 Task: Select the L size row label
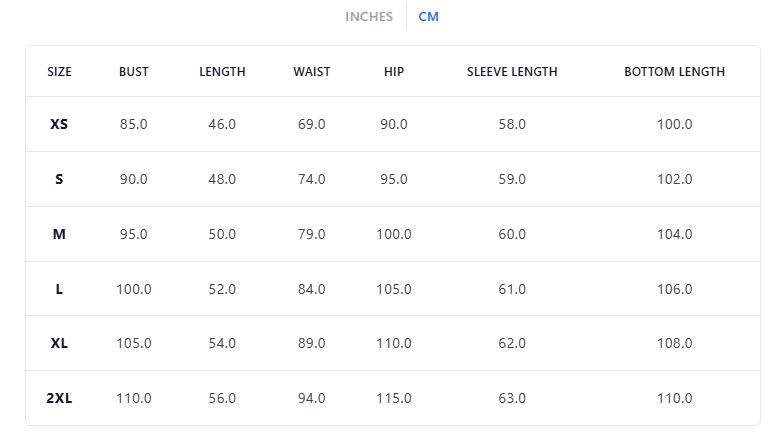click(x=60, y=289)
